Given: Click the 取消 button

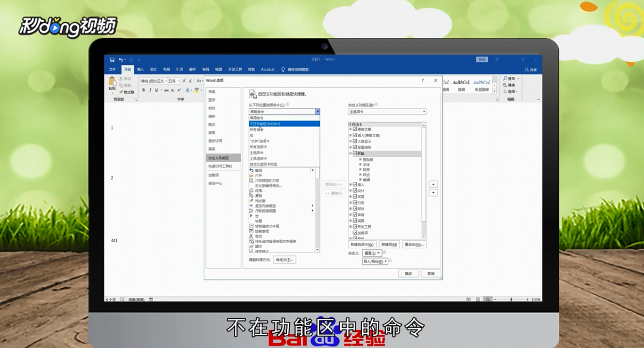Looking at the screenshot, I should (x=431, y=274).
